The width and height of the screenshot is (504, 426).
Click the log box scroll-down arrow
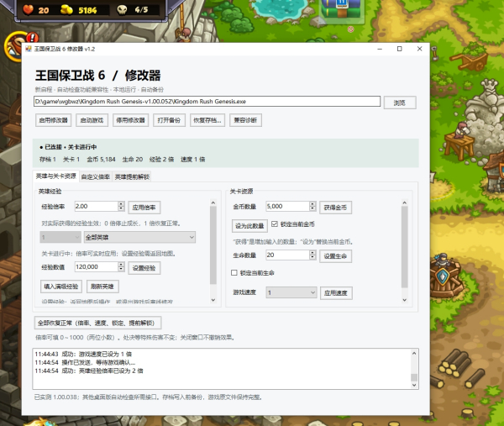[x=414, y=385]
